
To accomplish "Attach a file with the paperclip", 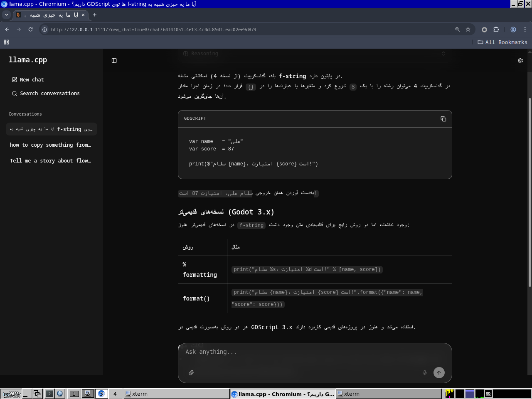I will click(191, 372).
